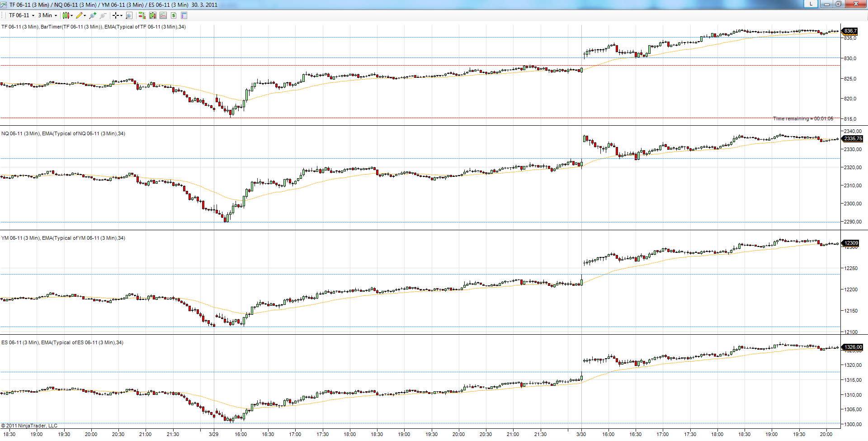Click the 12200 price axis label
Viewport: 868px width, 441px height.
851,289
